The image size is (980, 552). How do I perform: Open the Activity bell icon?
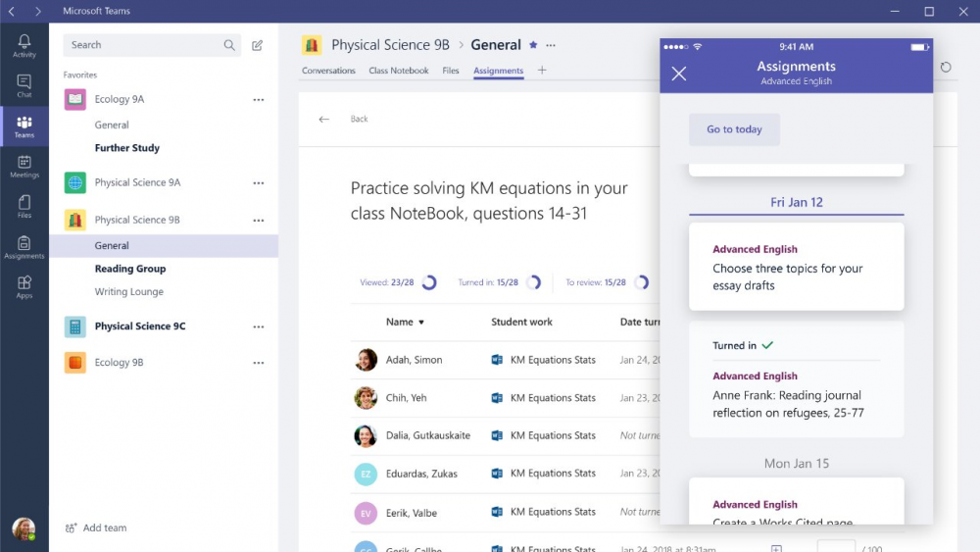click(24, 41)
